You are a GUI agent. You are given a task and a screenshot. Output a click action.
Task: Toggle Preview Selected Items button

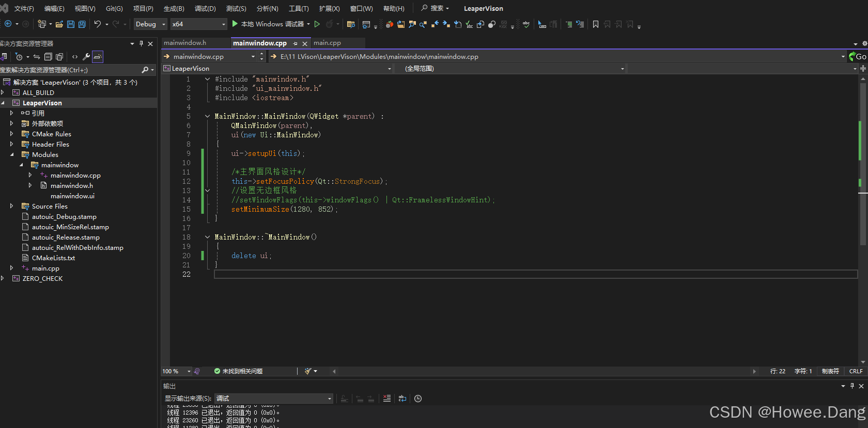[98, 57]
